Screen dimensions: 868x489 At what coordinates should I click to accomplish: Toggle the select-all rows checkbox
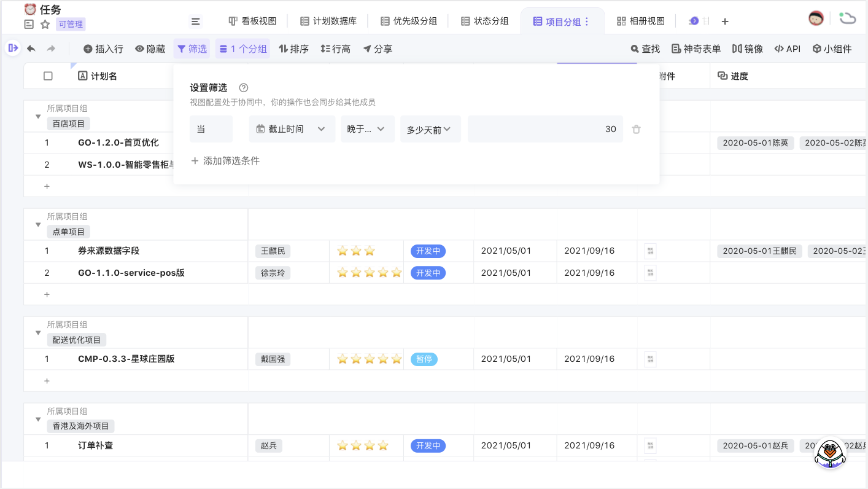click(48, 76)
